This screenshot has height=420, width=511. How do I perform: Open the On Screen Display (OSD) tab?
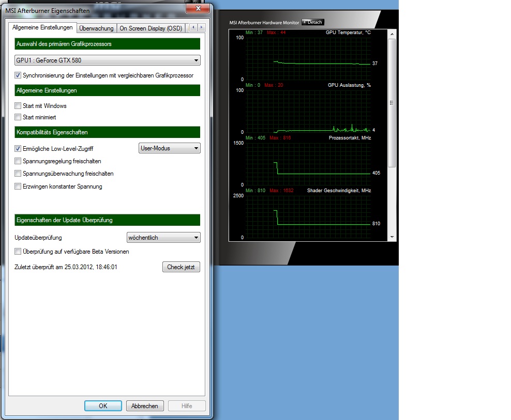point(151,28)
